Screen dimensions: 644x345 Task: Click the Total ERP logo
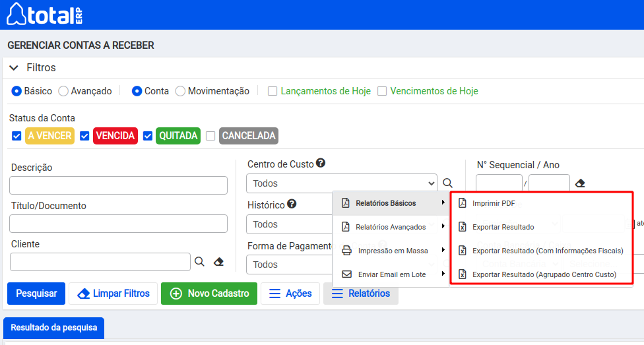click(x=45, y=14)
